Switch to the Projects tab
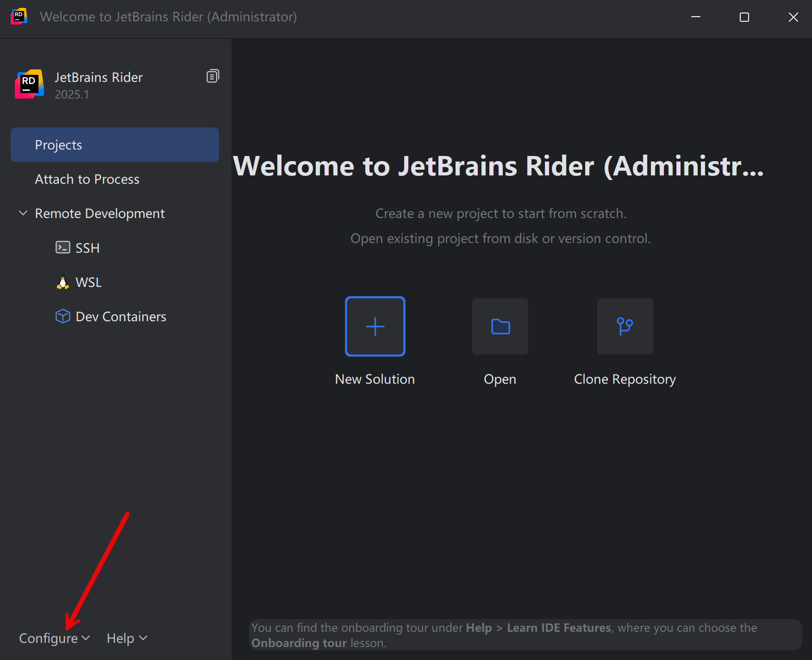Viewport: 812px width, 660px height. [x=114, y=145]
